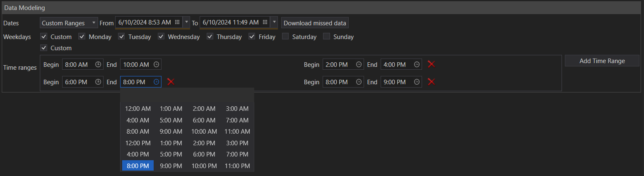
Task: Enable the Saturday checkbox
Action: click(285, 37)
